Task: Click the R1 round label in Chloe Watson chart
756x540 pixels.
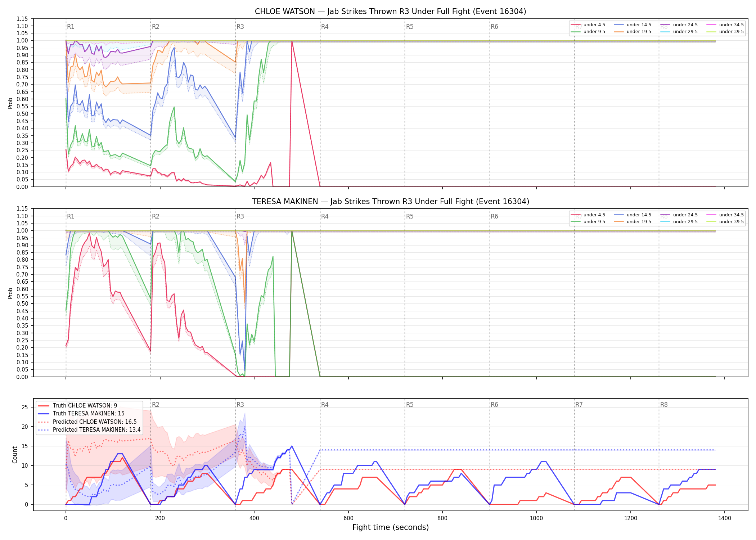Action: [71, 27]
